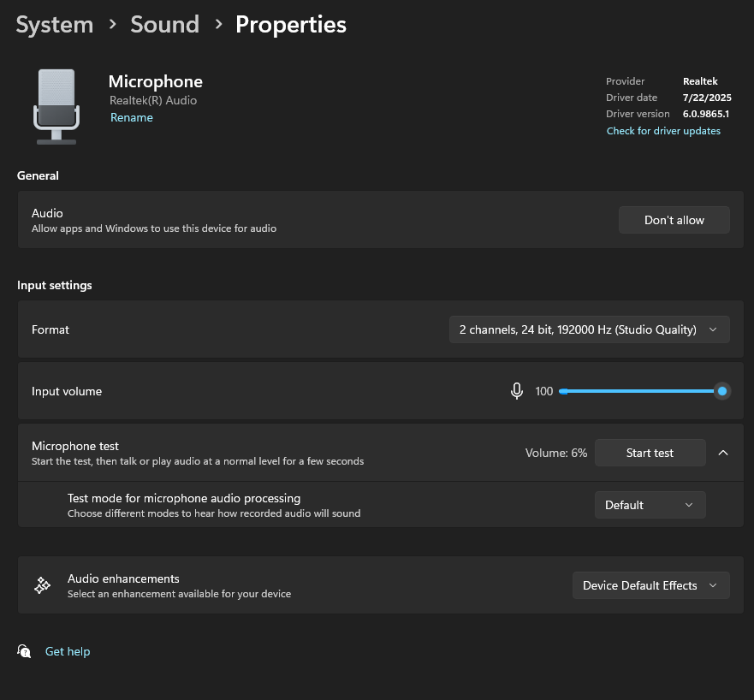Click the input volume value 100
Viewport: 754px width, 700px height.
click(x=543, y=391)
